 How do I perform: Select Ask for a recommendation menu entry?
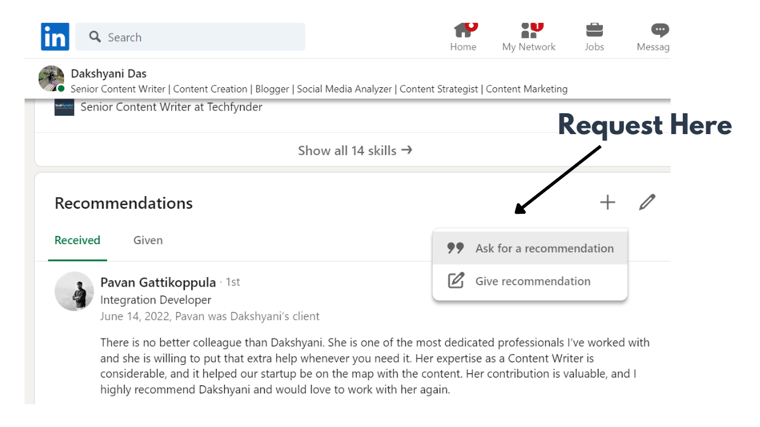[x=530, y=248]
